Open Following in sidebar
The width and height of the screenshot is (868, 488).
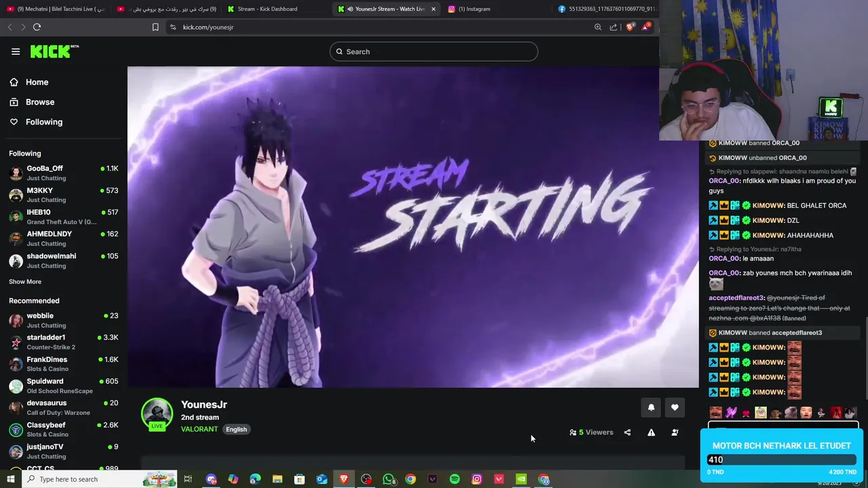(44, 122)
